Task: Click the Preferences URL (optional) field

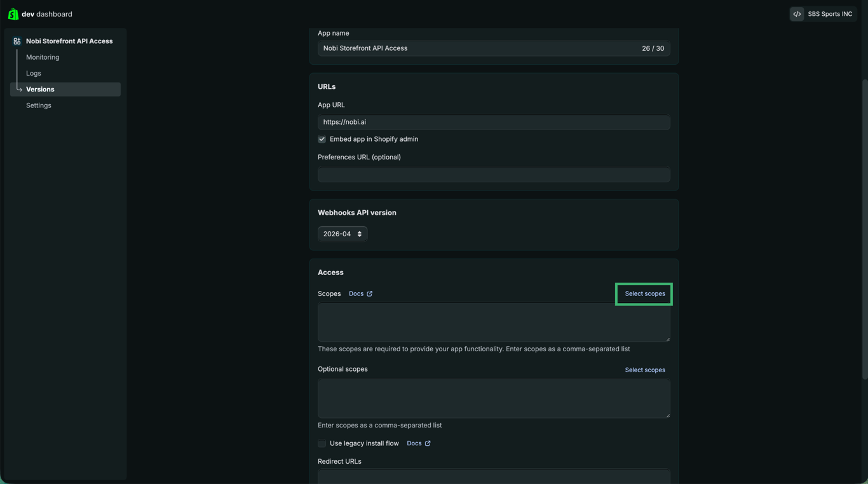Action: (494, 175)
